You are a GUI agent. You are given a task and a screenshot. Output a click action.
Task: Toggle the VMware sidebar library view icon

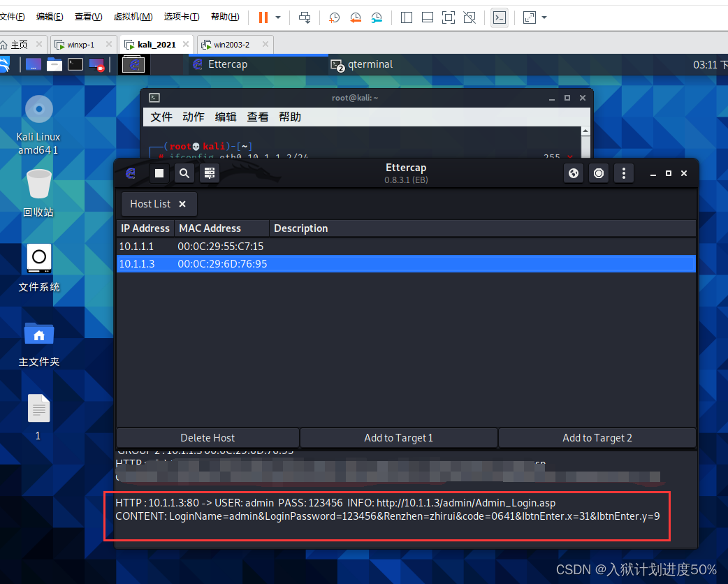click(x=406, y=17)
